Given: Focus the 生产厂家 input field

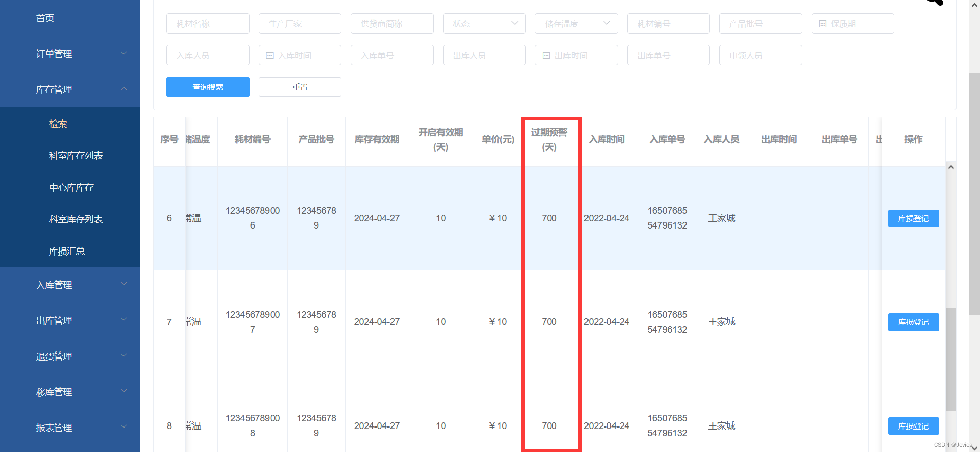Looking at the screenshot, I should click(x=300, y=23).
